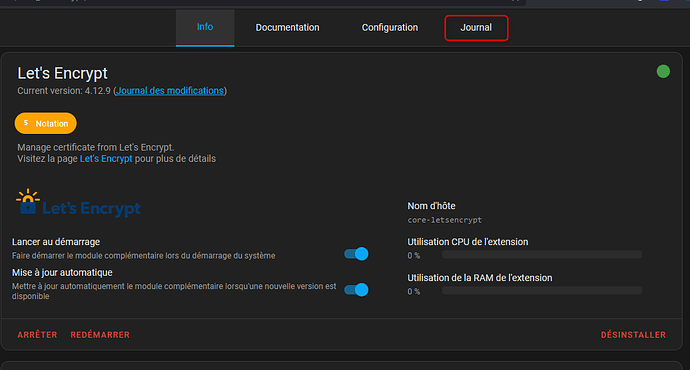Click Utilisation de la RAM label
Screen dimensions: 690x370
(480, 278)
